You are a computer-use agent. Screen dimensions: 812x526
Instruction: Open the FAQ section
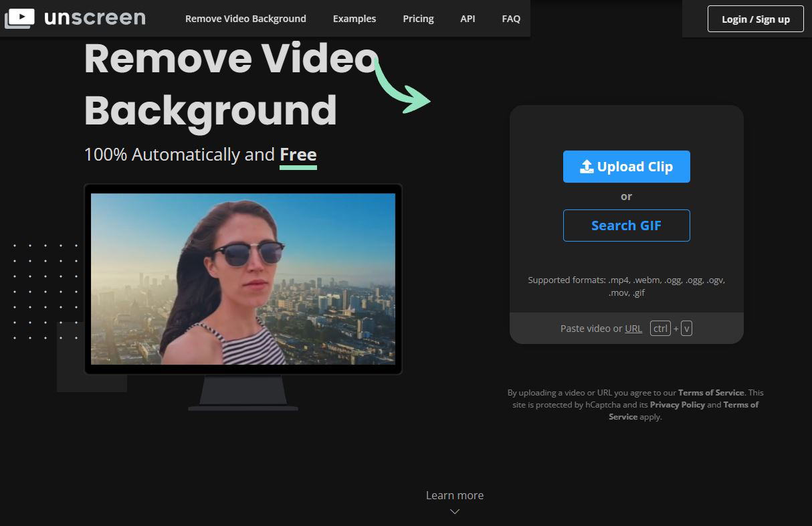point(511,19)
